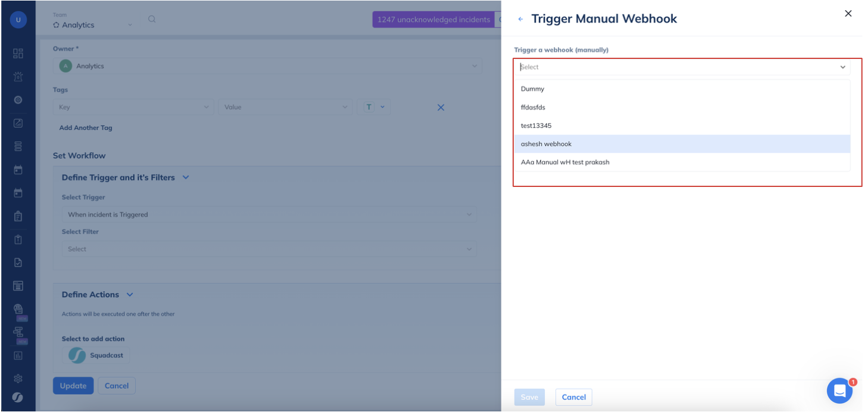Expand the webhook Select dropdown arrow
This screenshot has height=412, width=868.
point(842,67)
